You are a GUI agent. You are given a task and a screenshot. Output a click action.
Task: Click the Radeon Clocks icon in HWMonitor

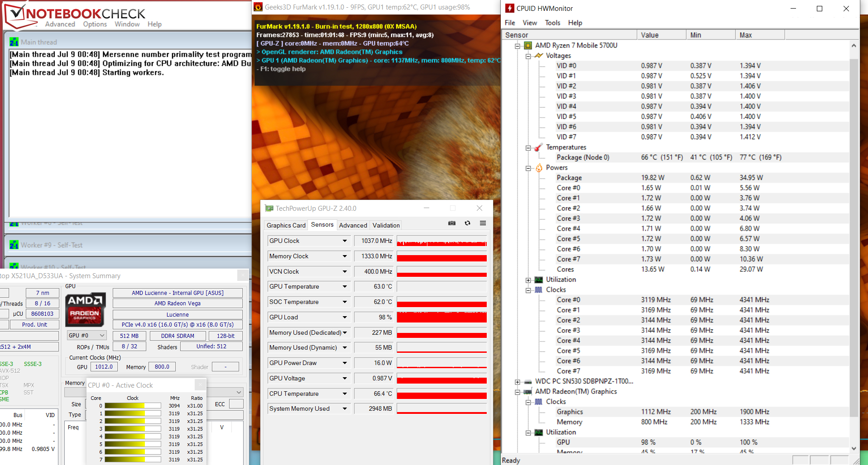tap(539, 402)
